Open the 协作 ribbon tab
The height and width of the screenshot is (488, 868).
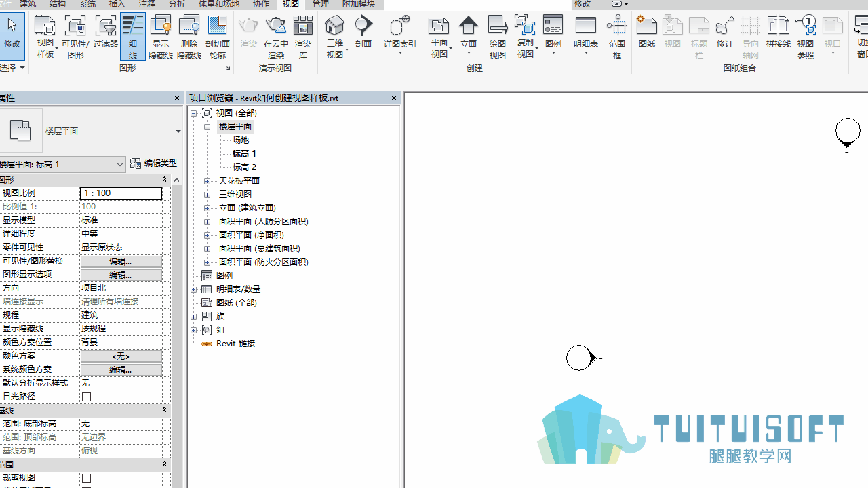pyautogui.click(x=261, y=4)
